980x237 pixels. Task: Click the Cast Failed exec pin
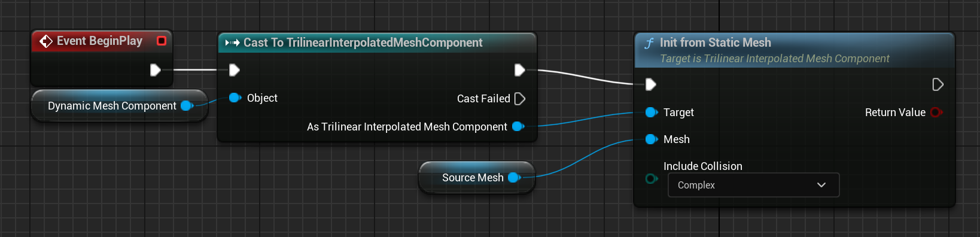click(x=520, y=99)
